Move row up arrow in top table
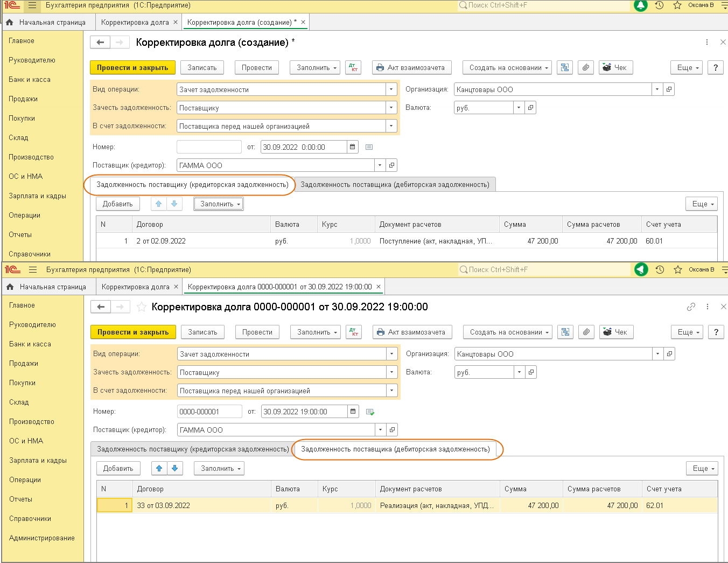 [x=158, y=204]
